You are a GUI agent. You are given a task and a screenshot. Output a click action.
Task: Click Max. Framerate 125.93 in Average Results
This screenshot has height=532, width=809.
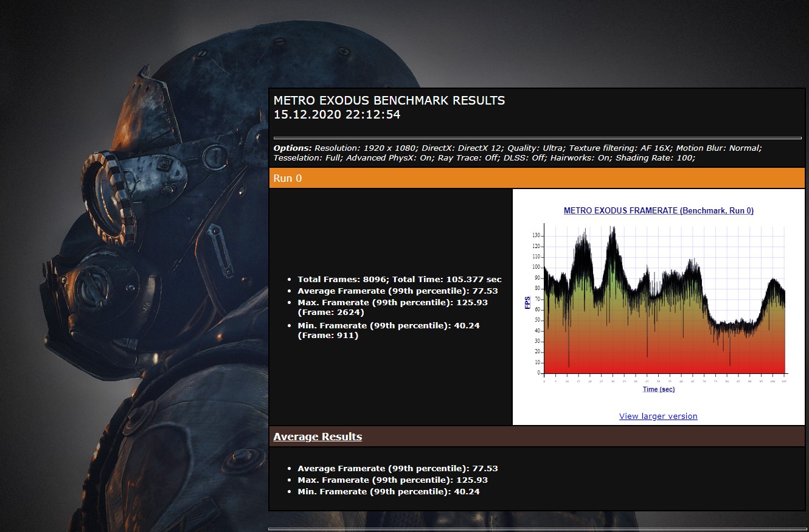393,480
